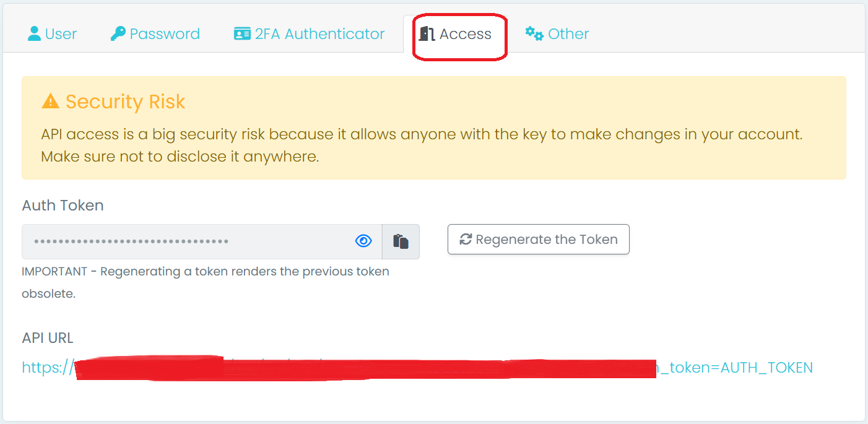Click the warning triangle icon
The height and width of the screenshot is (424, 868).
[x=50, y=101]
